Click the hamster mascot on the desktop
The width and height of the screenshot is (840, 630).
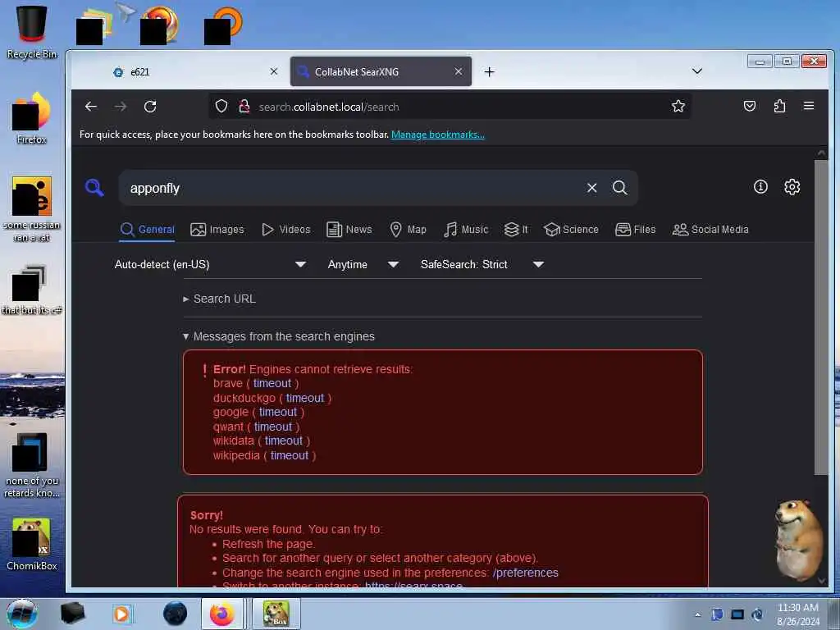[x=799, y=540]
